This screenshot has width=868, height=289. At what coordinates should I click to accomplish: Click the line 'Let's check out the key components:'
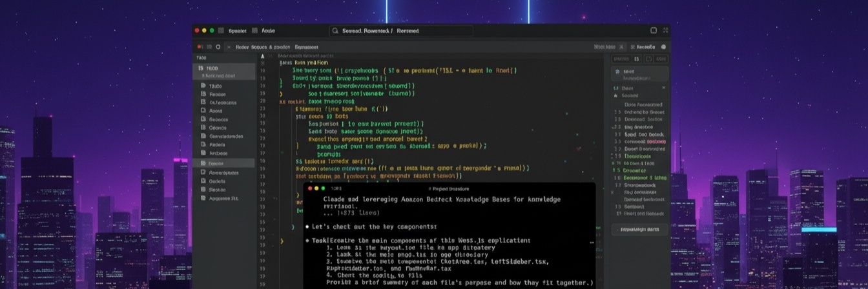(375, 227)
